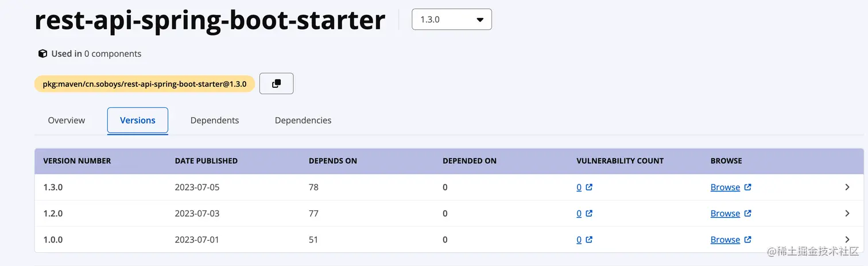
Task: Switch to the Overview tab
Action: [67, 120]
